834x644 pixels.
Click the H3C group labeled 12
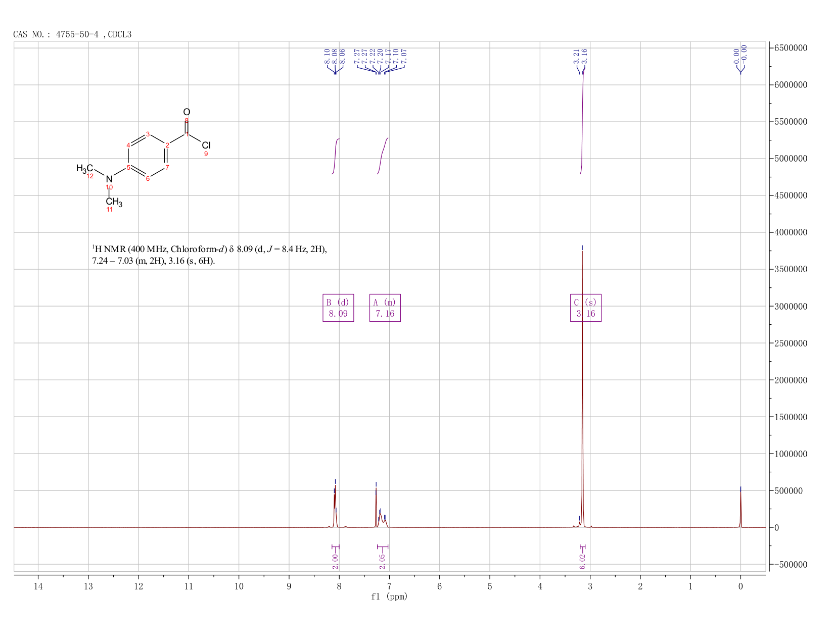pyautogui.click(x=85, y=169)
